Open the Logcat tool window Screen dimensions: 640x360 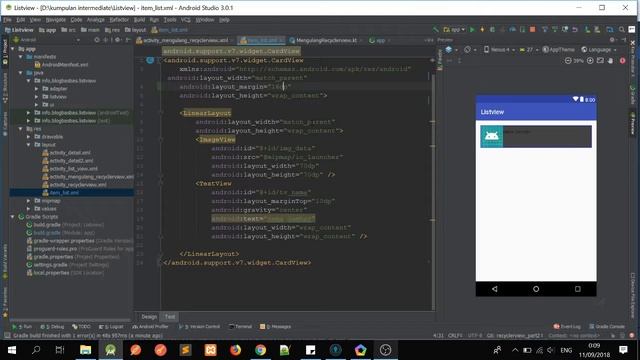coord(111,327)
